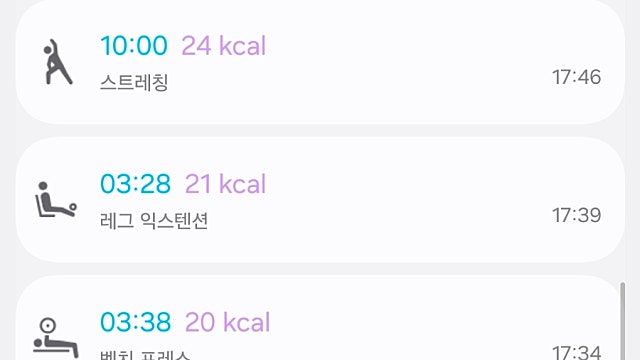Select the 03:28 workout duration

136,184
